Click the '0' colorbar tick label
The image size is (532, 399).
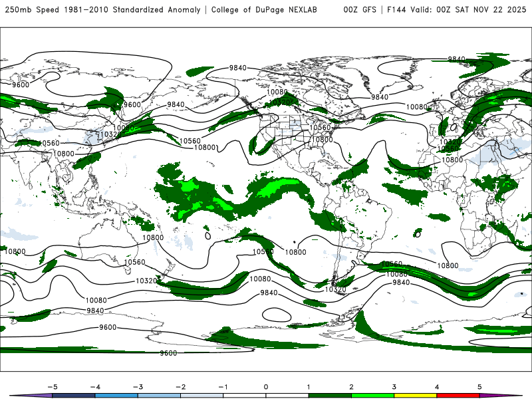coord(266,387)
